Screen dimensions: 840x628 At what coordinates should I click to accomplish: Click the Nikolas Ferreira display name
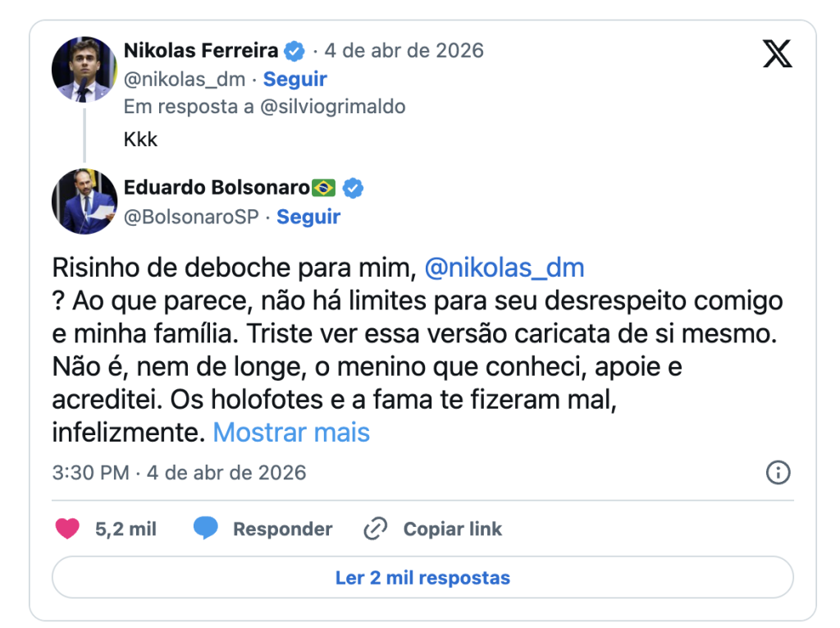pos(201,51)
